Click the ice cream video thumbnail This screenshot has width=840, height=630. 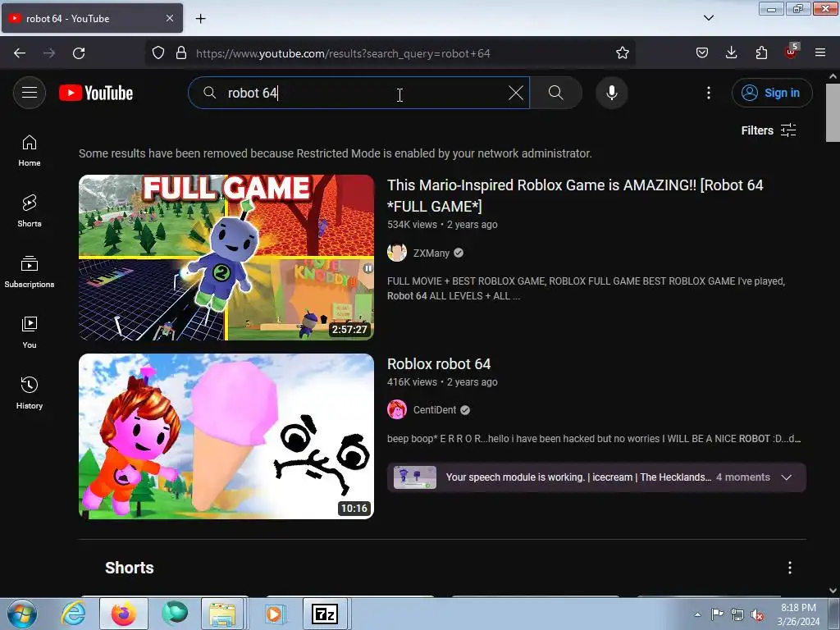226,436
